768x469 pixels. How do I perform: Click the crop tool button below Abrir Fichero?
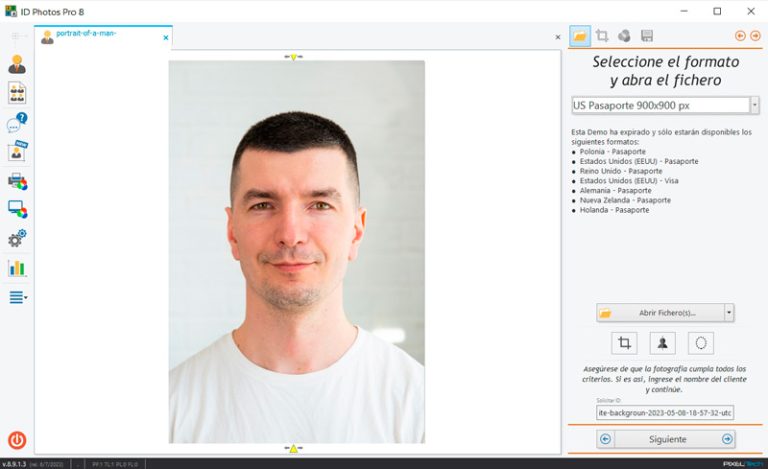[x=624, y=343]
